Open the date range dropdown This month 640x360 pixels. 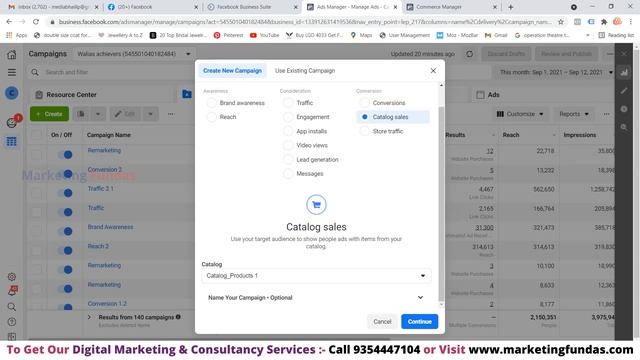556,72
